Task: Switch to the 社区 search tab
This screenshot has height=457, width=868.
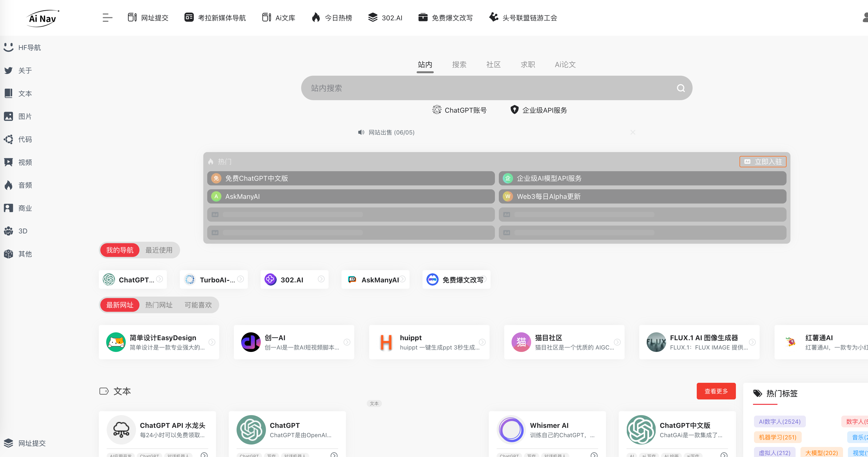Action: [x=493, y=64]
